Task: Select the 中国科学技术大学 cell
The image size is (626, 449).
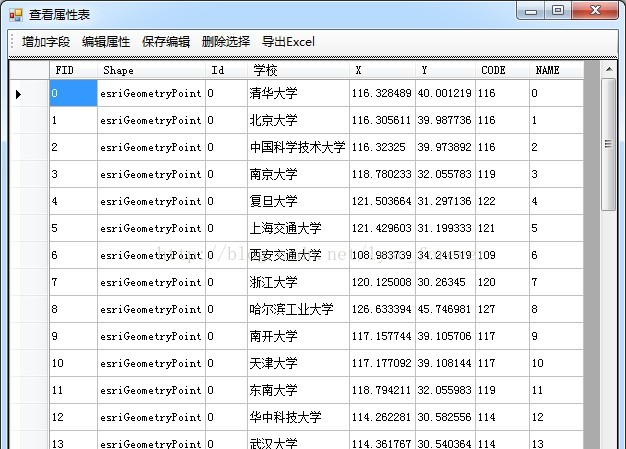Action: (x=298, y=147)
